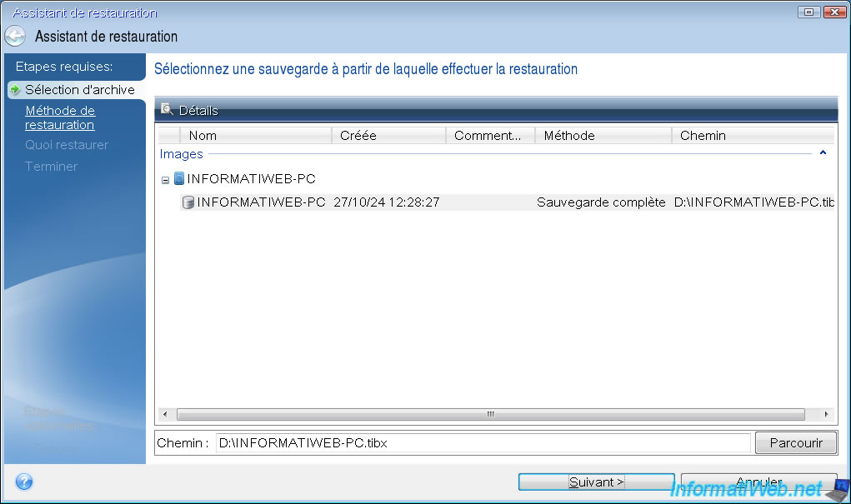This screenshot has height=504, width=851.
Task: Click the blue help question mark icon
Action: tap(24, 482)
